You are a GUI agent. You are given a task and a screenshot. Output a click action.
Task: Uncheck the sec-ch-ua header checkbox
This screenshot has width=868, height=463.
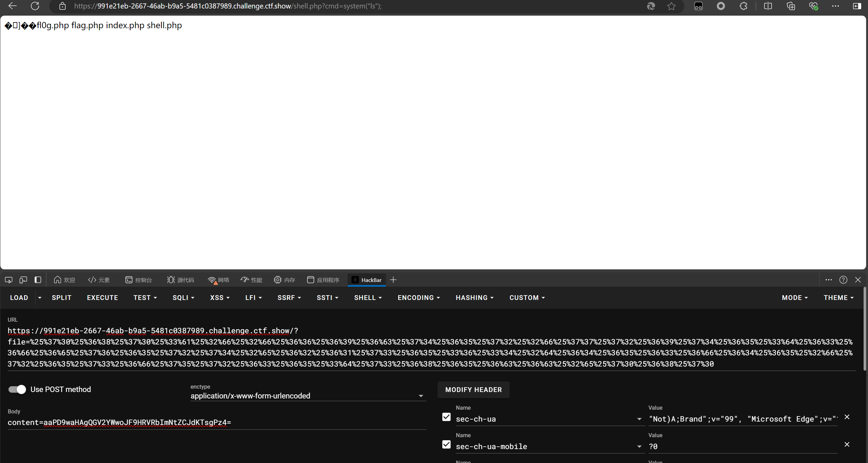pos(446,417)
